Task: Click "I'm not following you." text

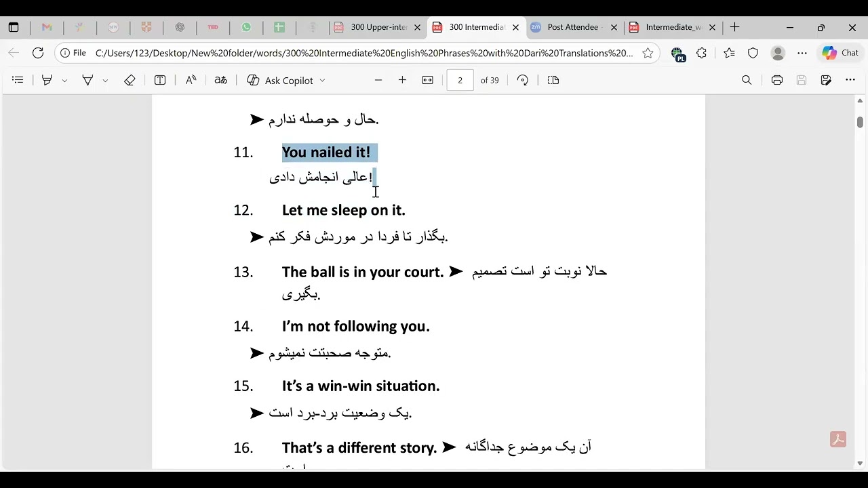Action: click(x=356, y=327)
